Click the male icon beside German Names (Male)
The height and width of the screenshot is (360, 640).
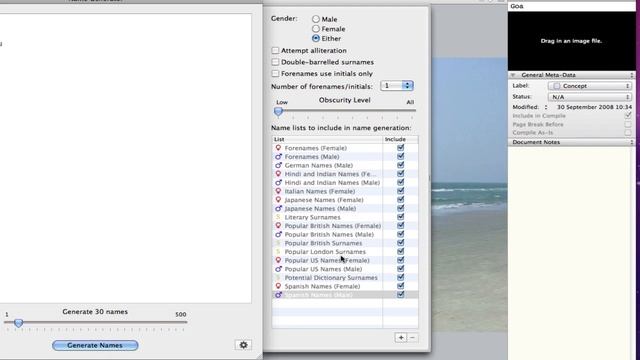(278, 165)
